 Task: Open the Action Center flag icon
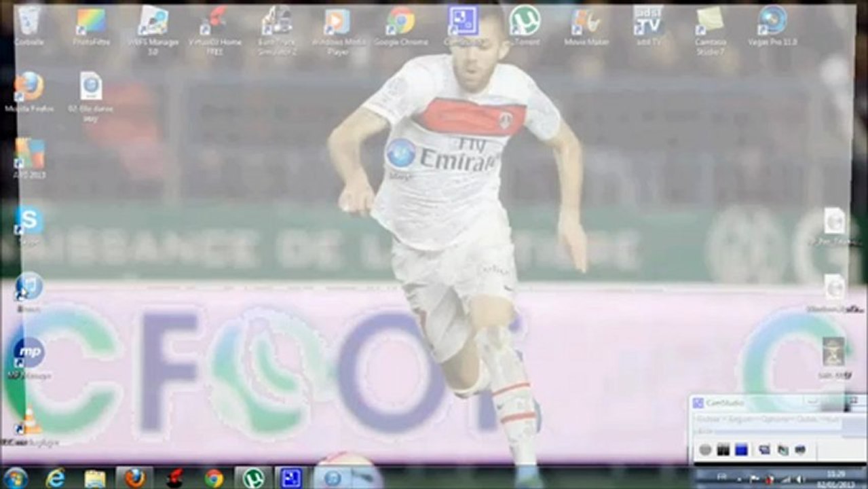[754, 479]
